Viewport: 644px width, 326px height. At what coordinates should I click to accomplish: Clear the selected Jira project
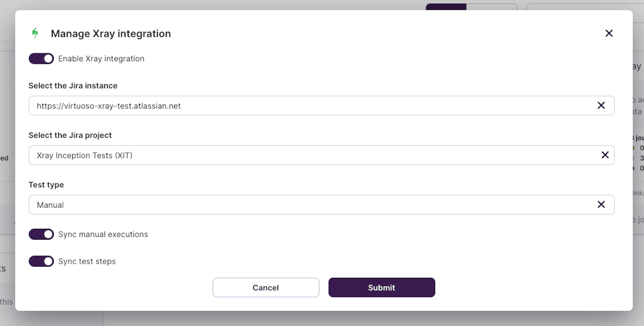(605, 155)
